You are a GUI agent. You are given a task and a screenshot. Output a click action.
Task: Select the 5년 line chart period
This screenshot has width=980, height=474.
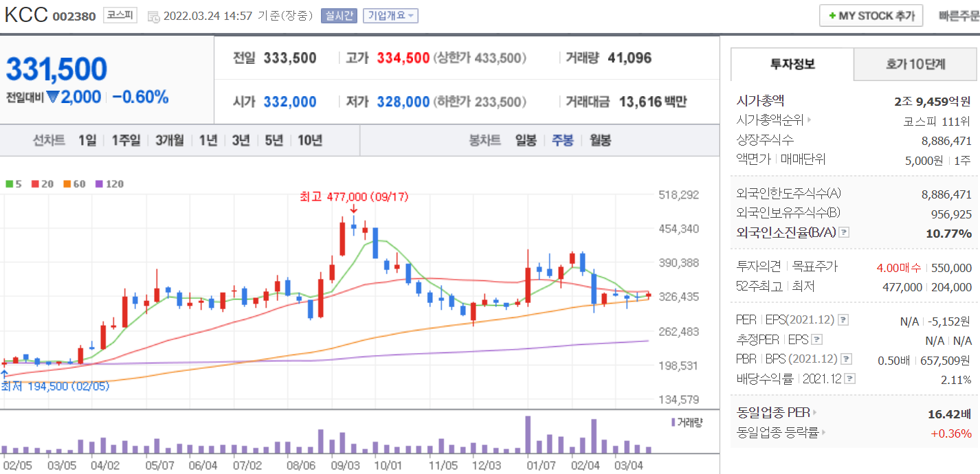tap(274, 141)
